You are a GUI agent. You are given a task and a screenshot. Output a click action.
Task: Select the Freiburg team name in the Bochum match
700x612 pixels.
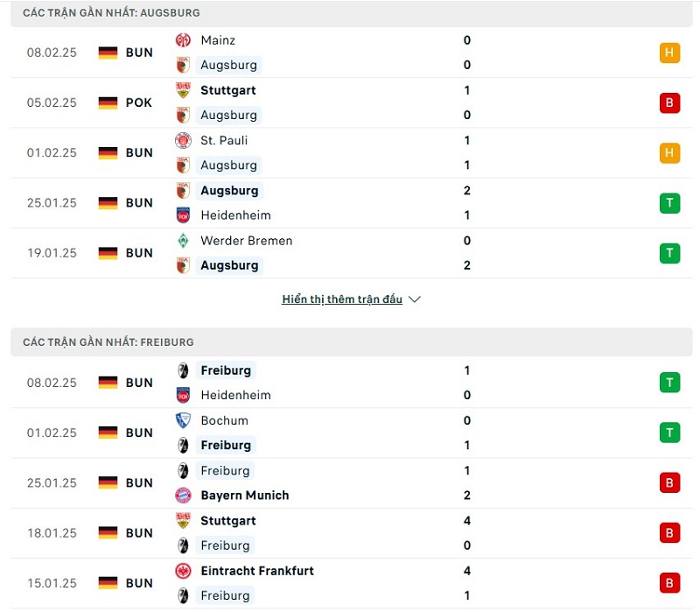[225, 446]
